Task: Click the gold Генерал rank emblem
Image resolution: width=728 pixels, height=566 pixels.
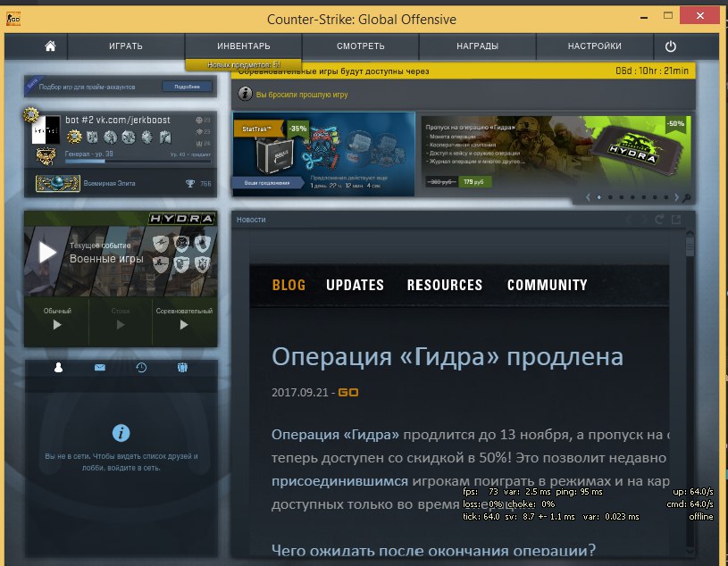Action: point(46,156)
